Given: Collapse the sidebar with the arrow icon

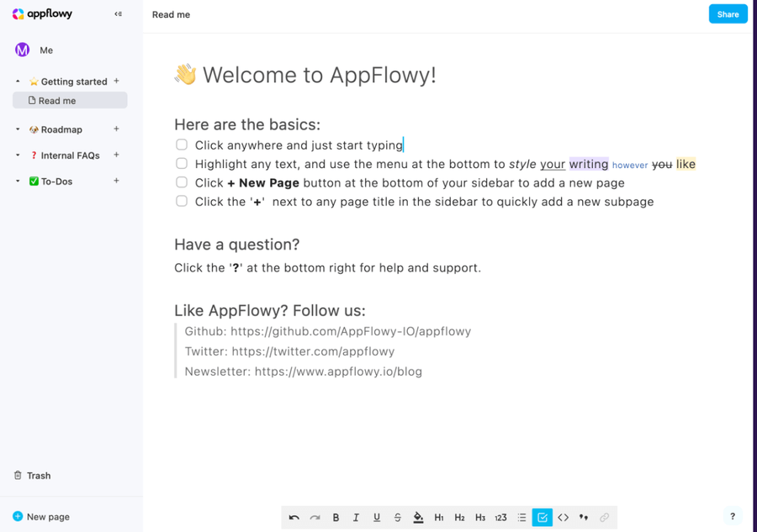Looking at the screenshot, I should tap(118, 14).
